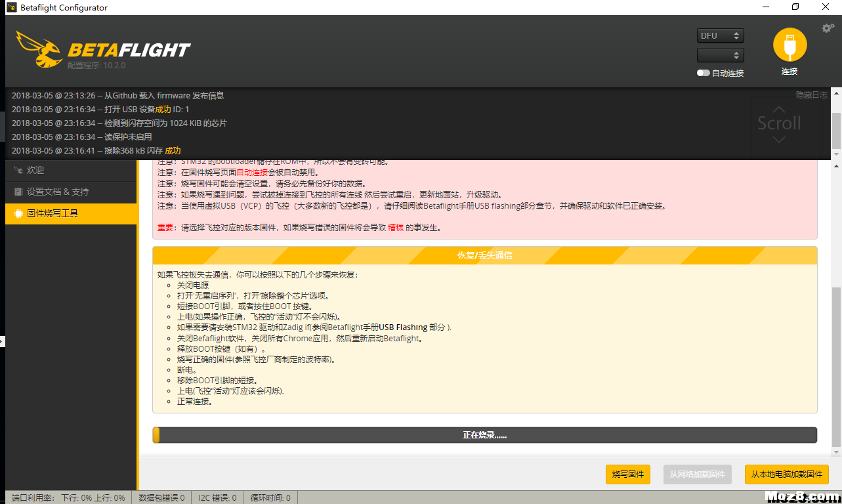842x504 pixels.
Task: Click the Scroll overlay in the log
Action: 779,123
